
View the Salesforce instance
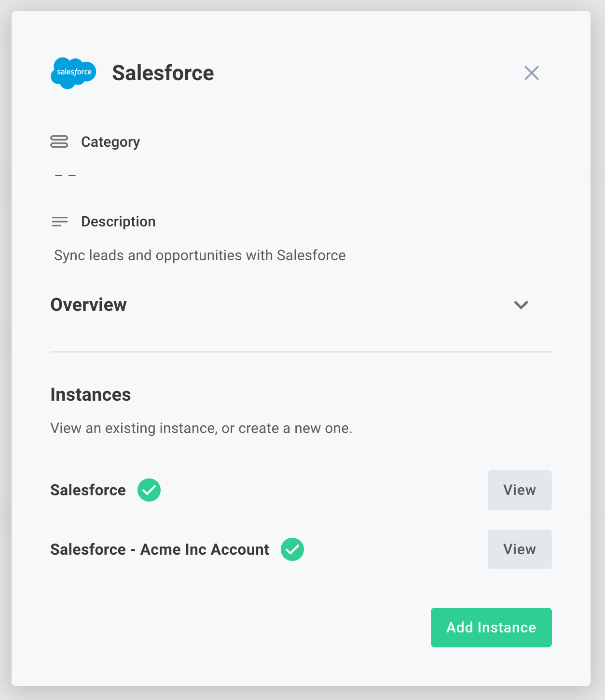pyautogui.click(x=519, y=490)
